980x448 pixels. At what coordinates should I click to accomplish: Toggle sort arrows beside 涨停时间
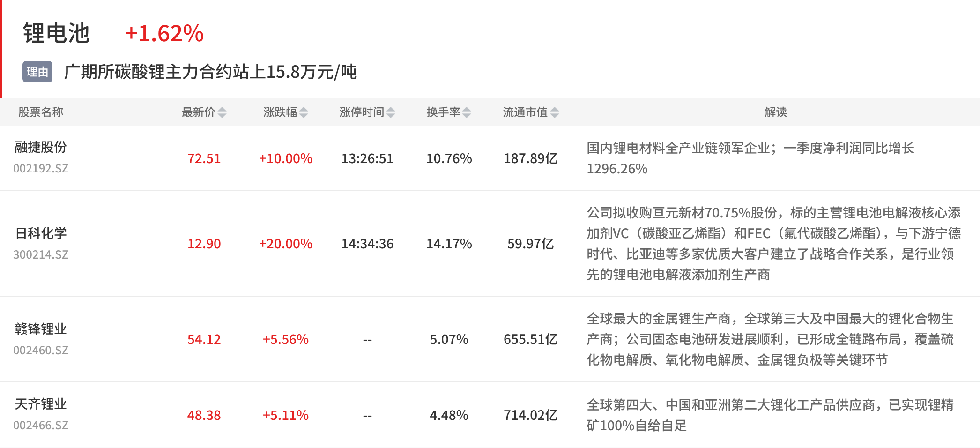coord(391,112)
